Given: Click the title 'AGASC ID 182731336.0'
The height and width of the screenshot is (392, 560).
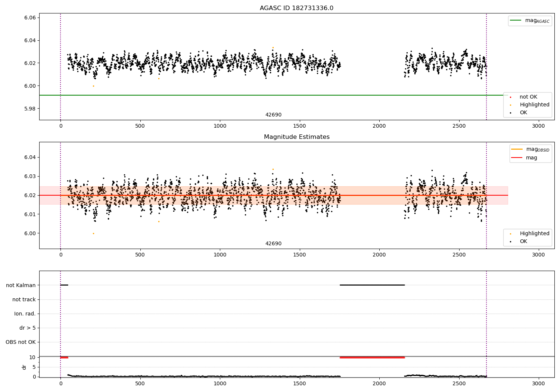Looking at the screenshot, I should pyautogui.click(x=296, y=8).
